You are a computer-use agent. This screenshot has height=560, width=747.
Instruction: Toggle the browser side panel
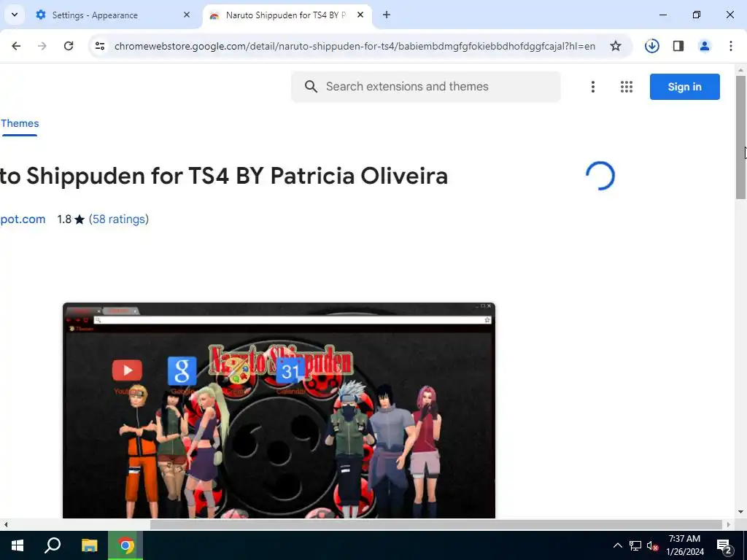678,46
